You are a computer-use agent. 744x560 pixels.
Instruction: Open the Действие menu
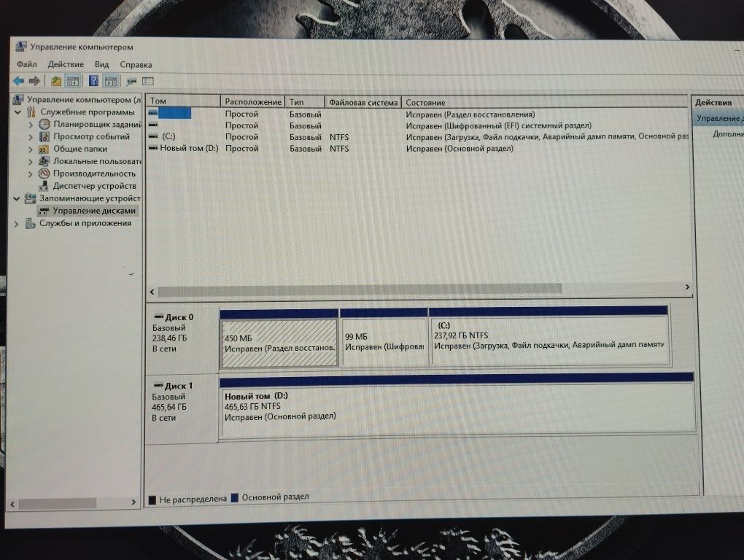[66, 64]
